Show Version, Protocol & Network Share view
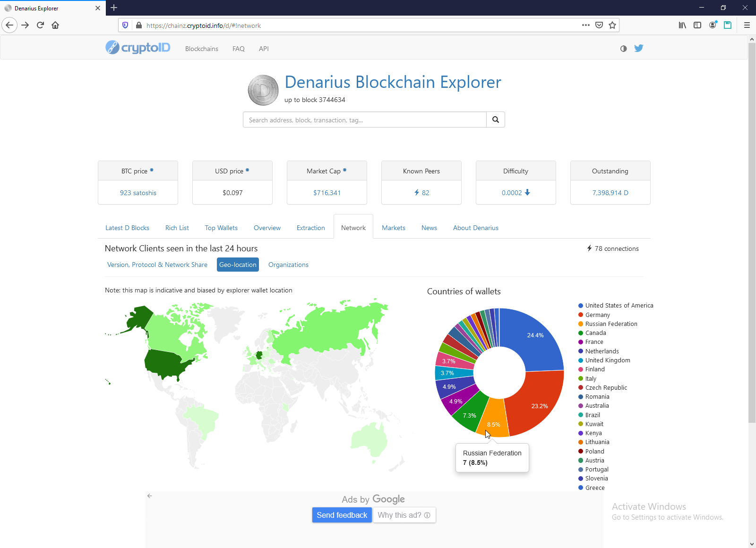Image resolution: width=756 pixels, height=548 pixels. pos(157,265)
